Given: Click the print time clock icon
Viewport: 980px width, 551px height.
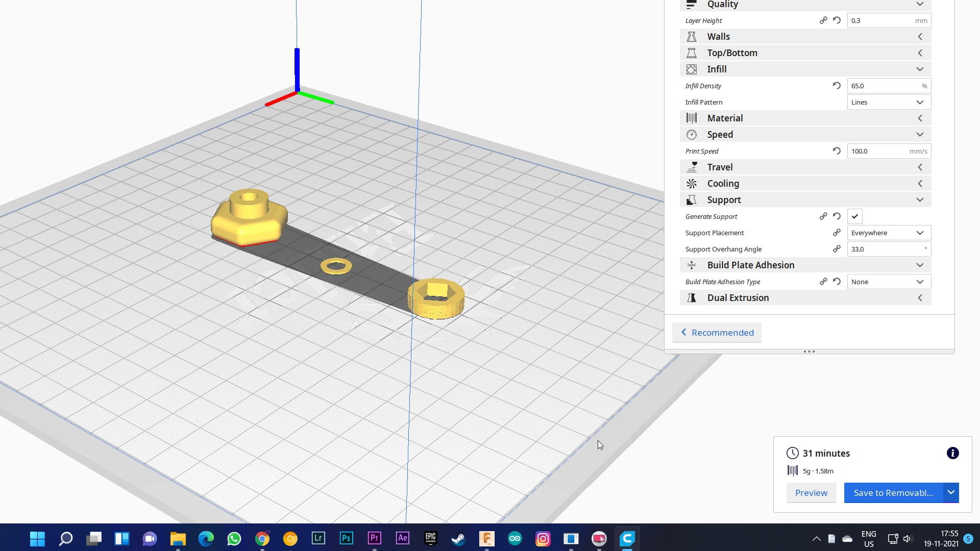Looking at the screenshot, I should pyautogui.click(x=792, y=453).
